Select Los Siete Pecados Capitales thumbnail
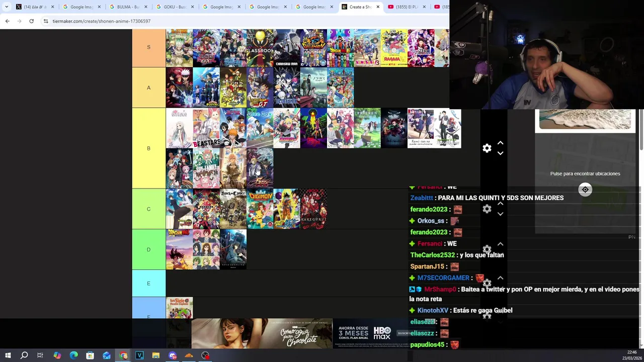The image size is (644, 362). pyautogui.click(x=179, y=308)
